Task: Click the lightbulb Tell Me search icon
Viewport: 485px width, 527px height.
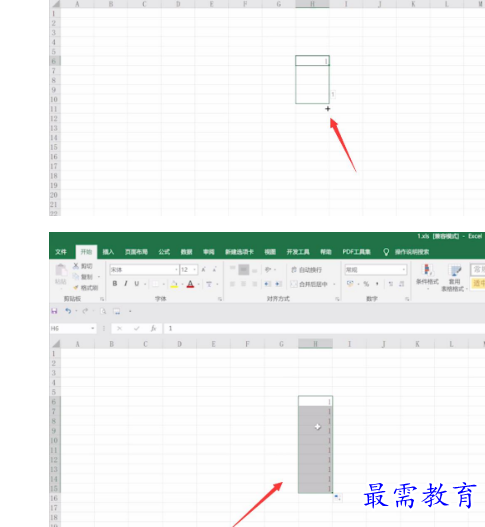Action: click(x=386, y=252)
